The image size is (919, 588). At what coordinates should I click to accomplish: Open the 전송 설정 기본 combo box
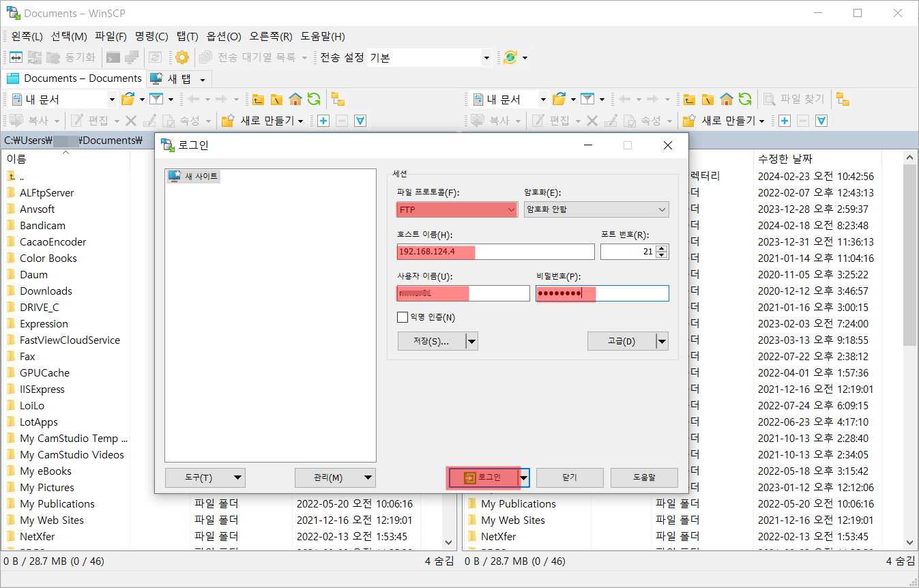click(430, 58)
